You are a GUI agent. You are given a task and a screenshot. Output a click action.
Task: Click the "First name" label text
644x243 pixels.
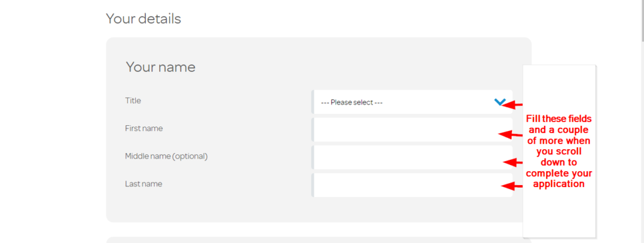coord(144,128)
